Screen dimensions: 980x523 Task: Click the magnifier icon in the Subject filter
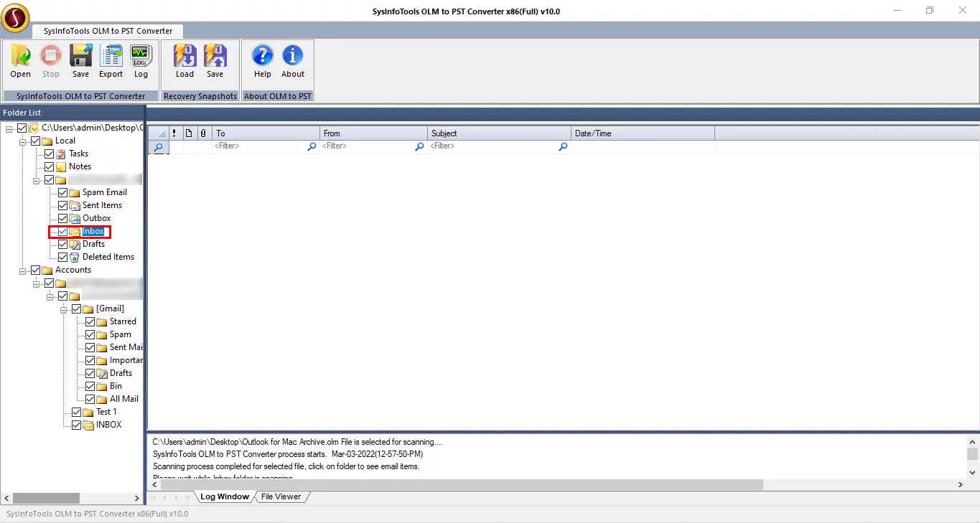[x=563, y=146]
